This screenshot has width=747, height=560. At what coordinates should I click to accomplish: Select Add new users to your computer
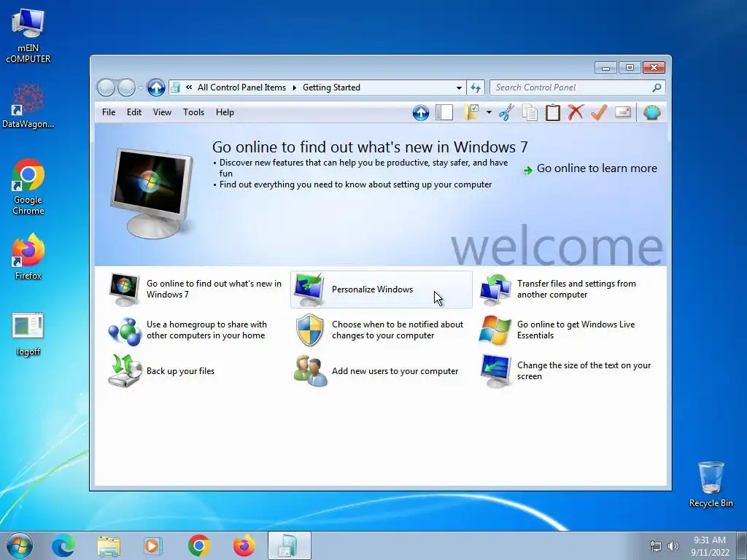coord(381,371)
